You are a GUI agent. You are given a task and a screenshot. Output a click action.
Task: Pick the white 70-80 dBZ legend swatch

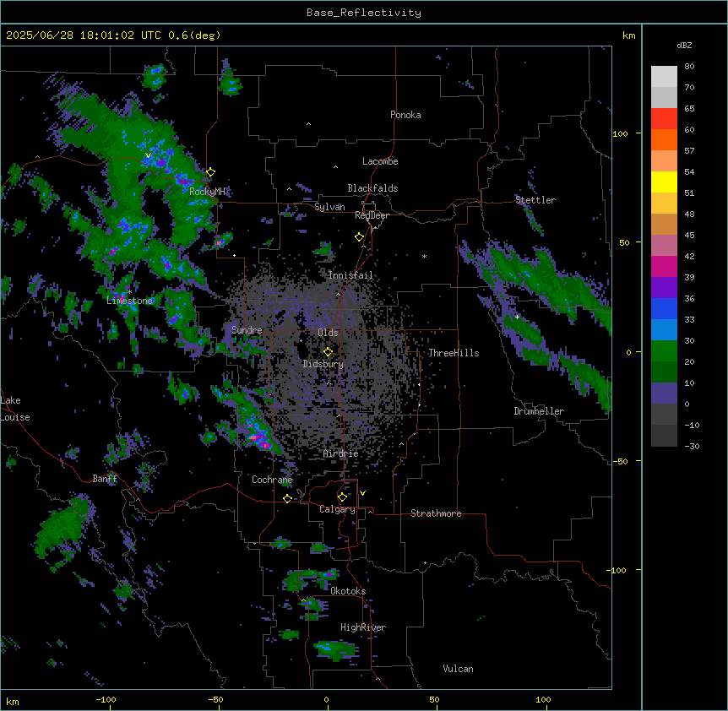pyautogui.click(x=664, y=77)
